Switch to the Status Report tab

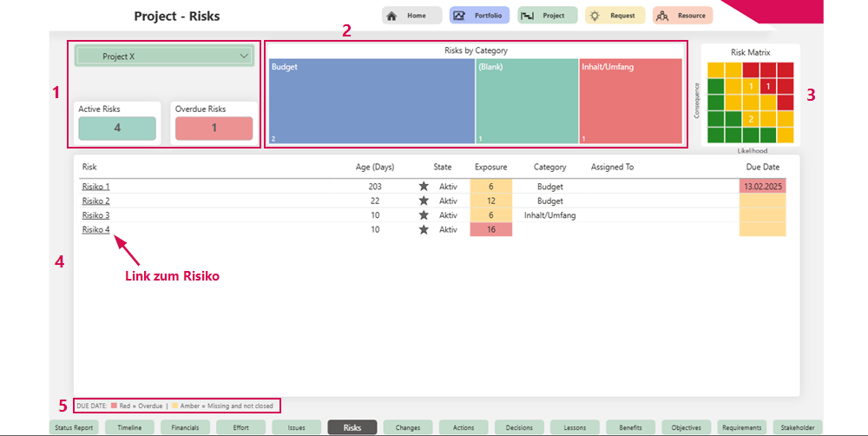coord(74,427)
